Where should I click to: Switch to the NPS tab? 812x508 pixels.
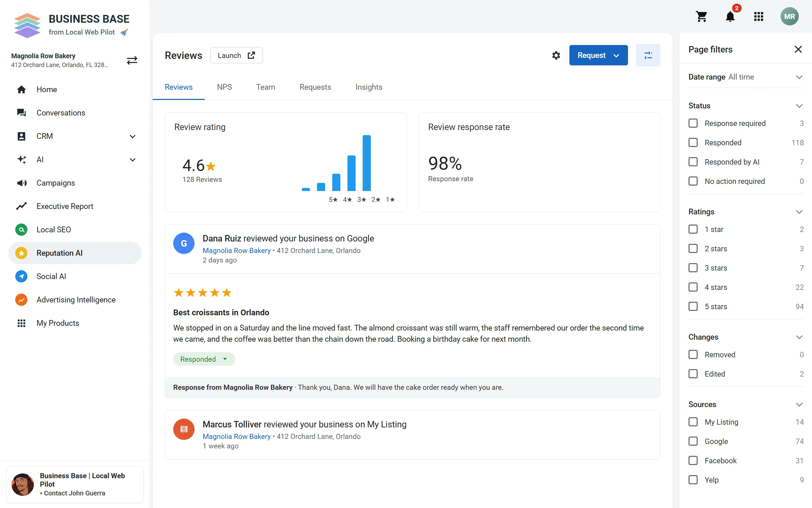pos(224,87)
